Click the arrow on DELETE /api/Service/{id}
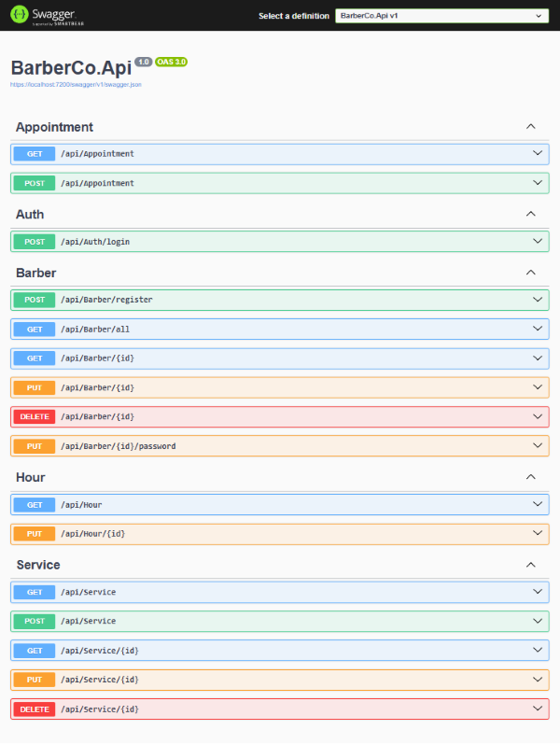Viewport: 560px width, 744px height. point(537,709)
